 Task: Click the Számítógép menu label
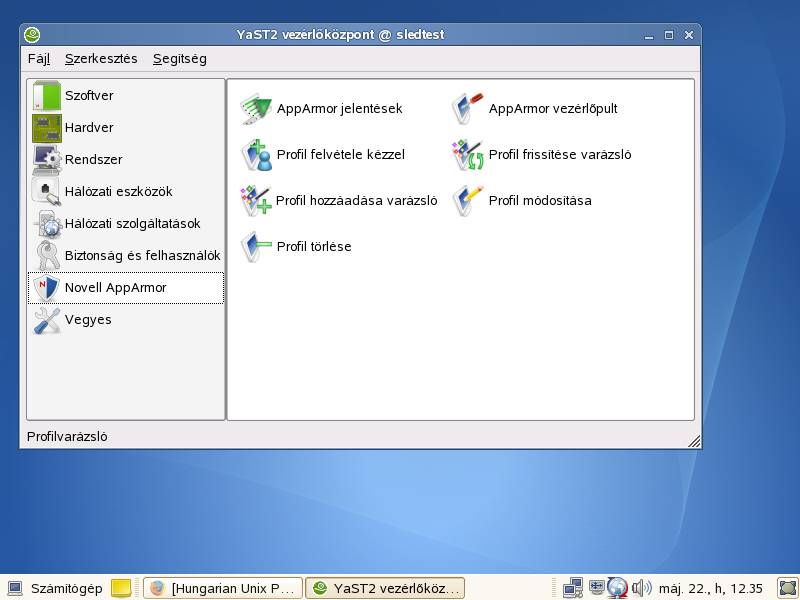coord(66,588)
